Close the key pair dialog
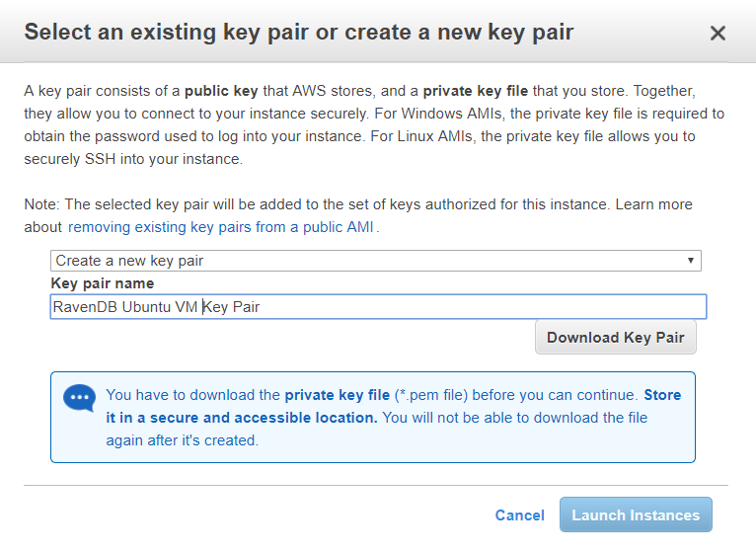 718,34
